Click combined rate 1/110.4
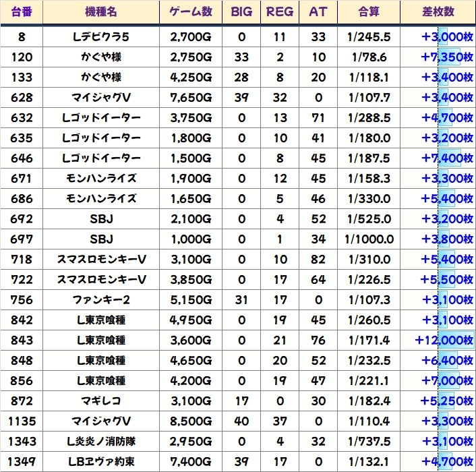476x472 pixels. (369, 421)
